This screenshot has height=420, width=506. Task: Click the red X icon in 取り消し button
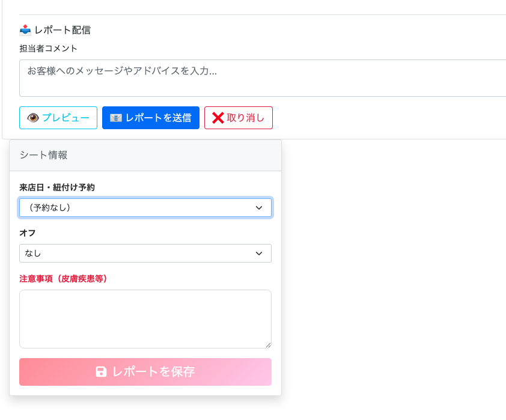pyautogui.click(x=219, y=118)
